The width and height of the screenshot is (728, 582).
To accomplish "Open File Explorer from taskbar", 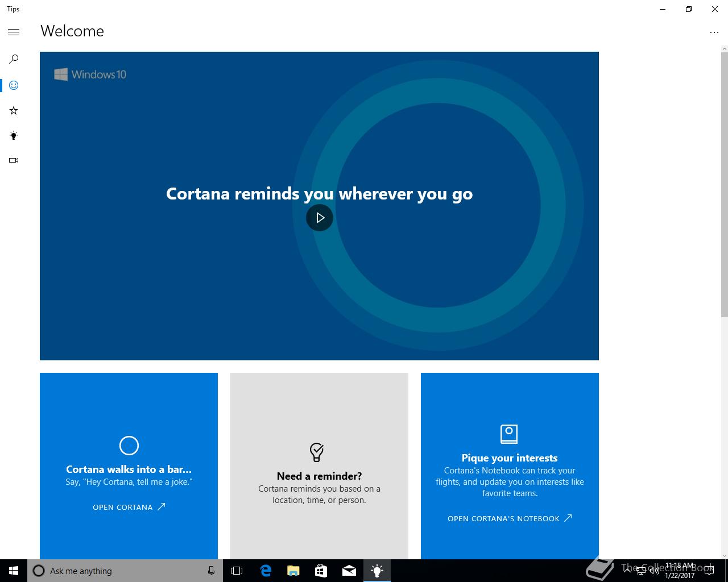I will 293,571.
